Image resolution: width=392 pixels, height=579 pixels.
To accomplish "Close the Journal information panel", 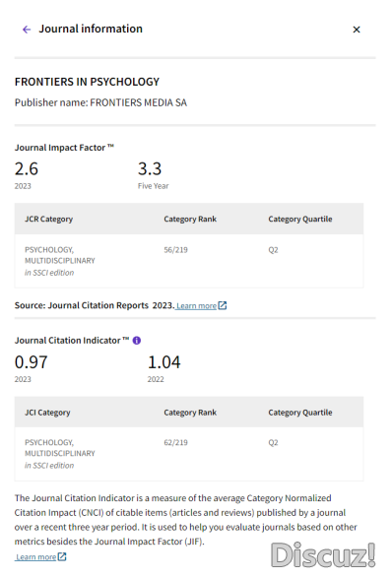I will point(357,30).
